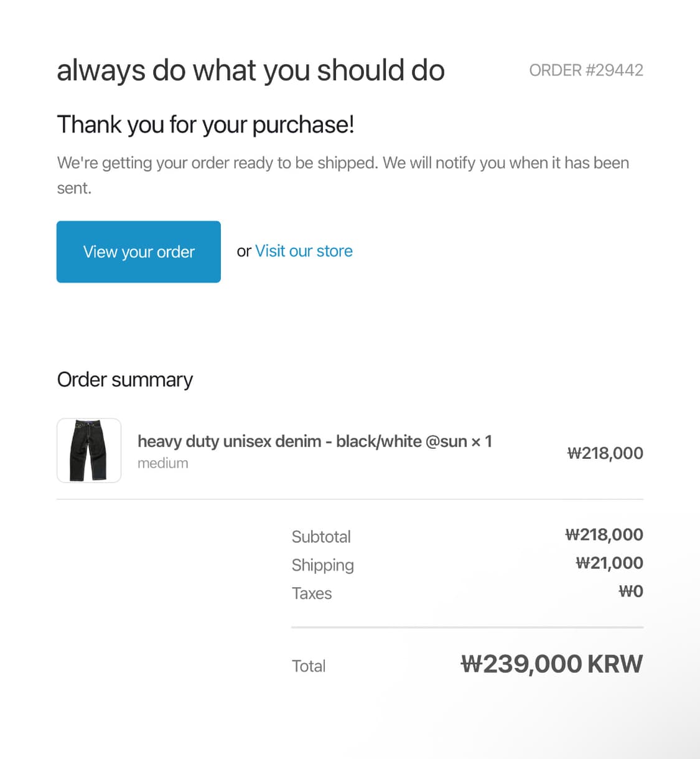The height and width of the screenshot is (759, 700).
Task: Click the 'medium' size variant text
Action: pyautogui.click(x=162, y=463)
